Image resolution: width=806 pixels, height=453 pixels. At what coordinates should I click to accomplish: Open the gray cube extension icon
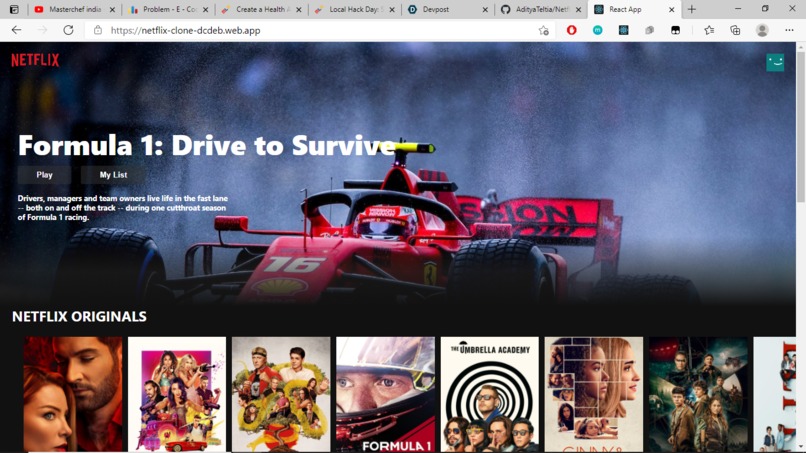649,30
